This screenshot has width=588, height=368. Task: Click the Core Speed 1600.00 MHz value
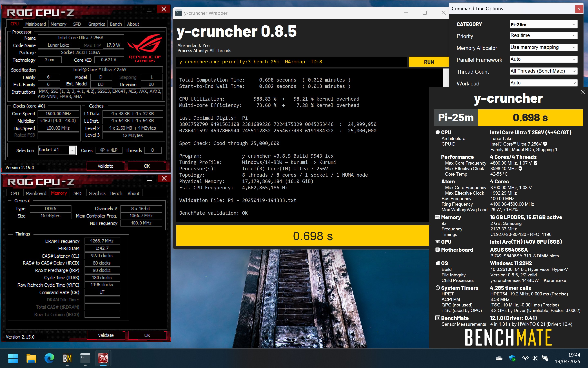[58, 114]
